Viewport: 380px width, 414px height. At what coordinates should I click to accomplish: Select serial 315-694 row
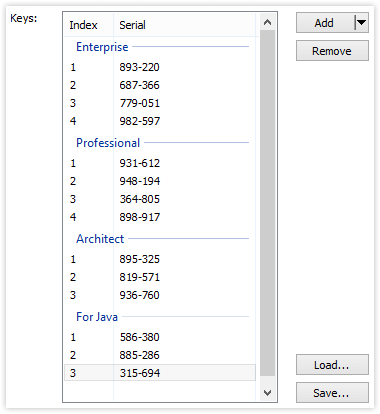click(160, 373)
